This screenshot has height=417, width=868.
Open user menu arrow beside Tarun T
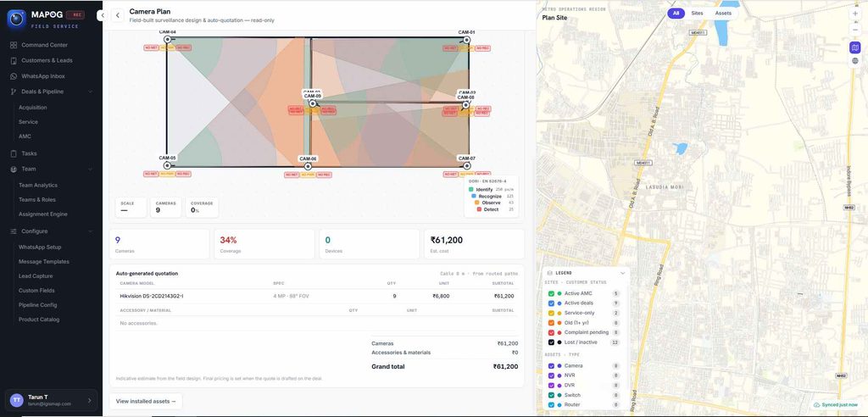[x=90, y=400]
